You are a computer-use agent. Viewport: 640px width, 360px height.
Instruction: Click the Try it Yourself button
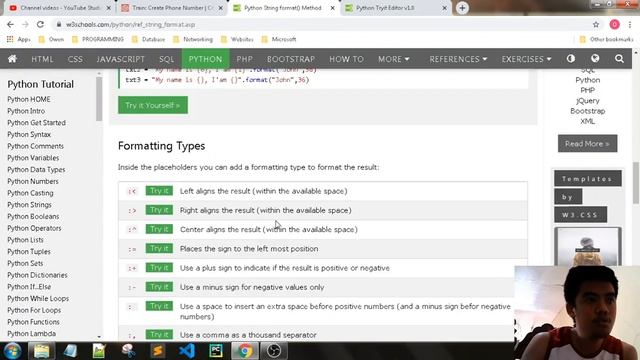[x=153, y=105]
